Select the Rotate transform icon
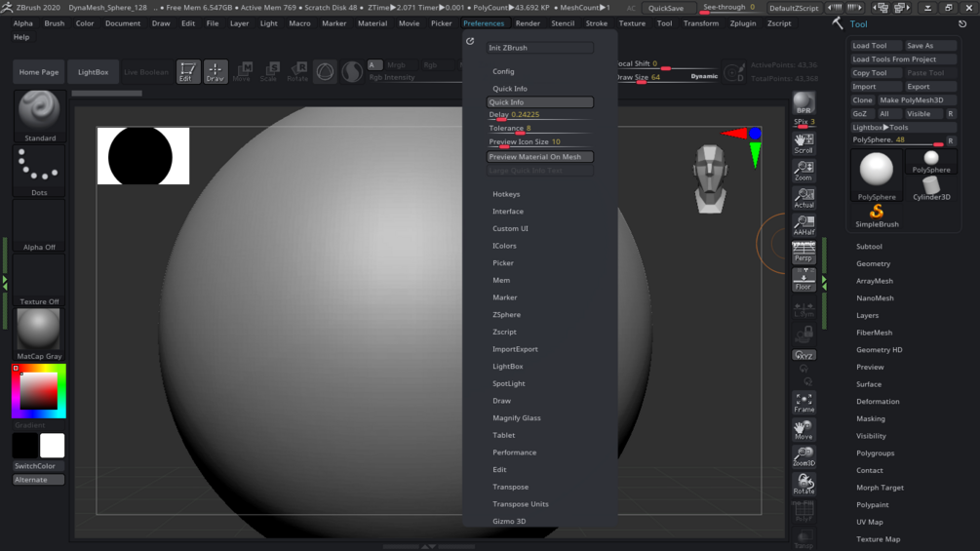This screenshot has width=980, height=551. tap(297, 72)
